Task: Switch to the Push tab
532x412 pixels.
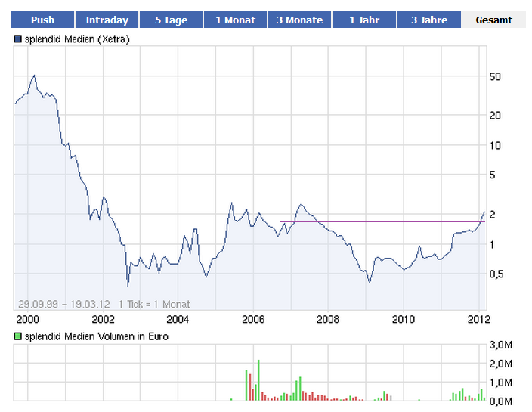Action: [42, 20]
